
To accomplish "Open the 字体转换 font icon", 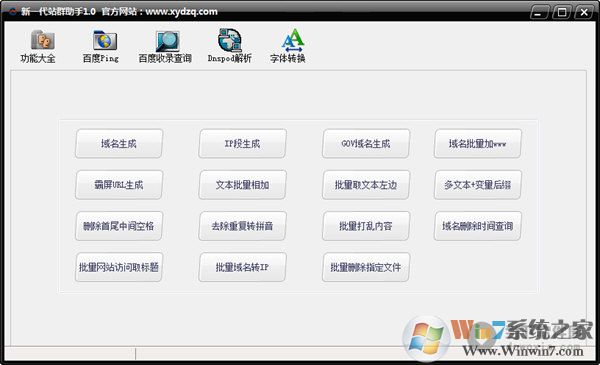I will tap(292, 40).
